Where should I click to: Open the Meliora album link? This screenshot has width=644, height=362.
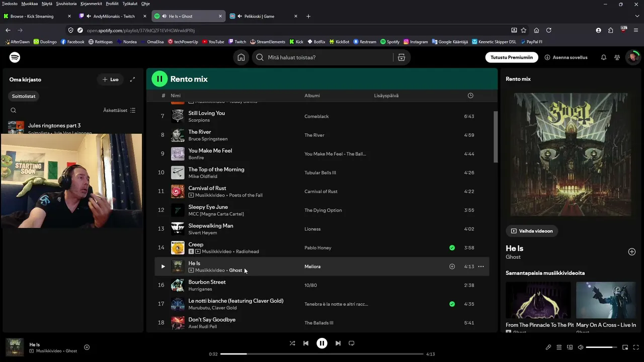point(312,266)
